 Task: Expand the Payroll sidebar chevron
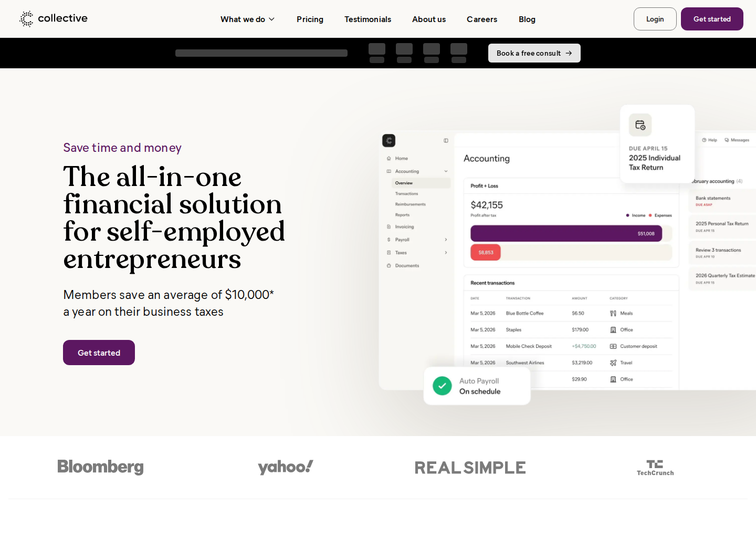tap(446, 240)
